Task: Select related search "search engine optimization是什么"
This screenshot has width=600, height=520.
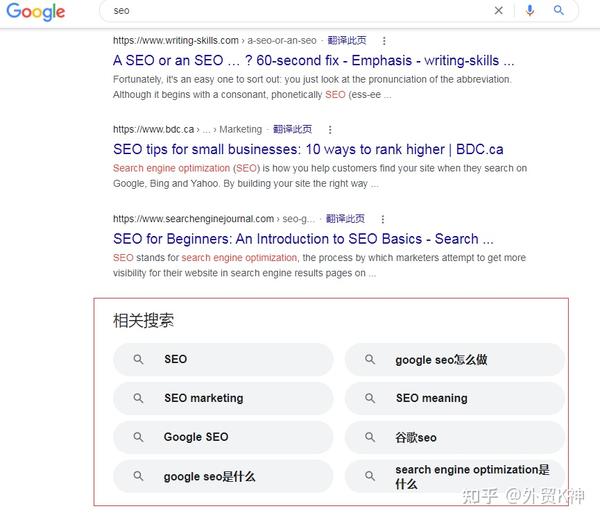Action: 455,476
